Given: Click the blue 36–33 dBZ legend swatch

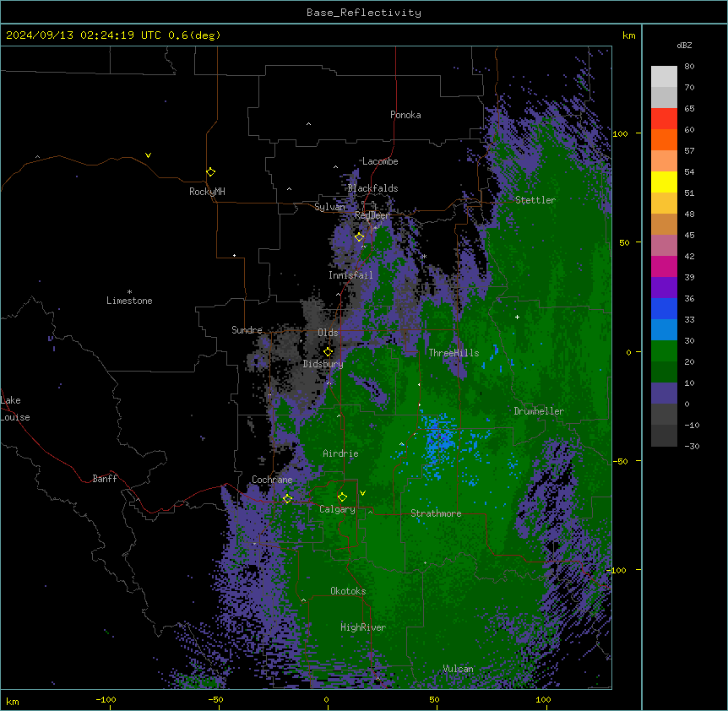Looking at the screenshot, I should coord(664,309).
